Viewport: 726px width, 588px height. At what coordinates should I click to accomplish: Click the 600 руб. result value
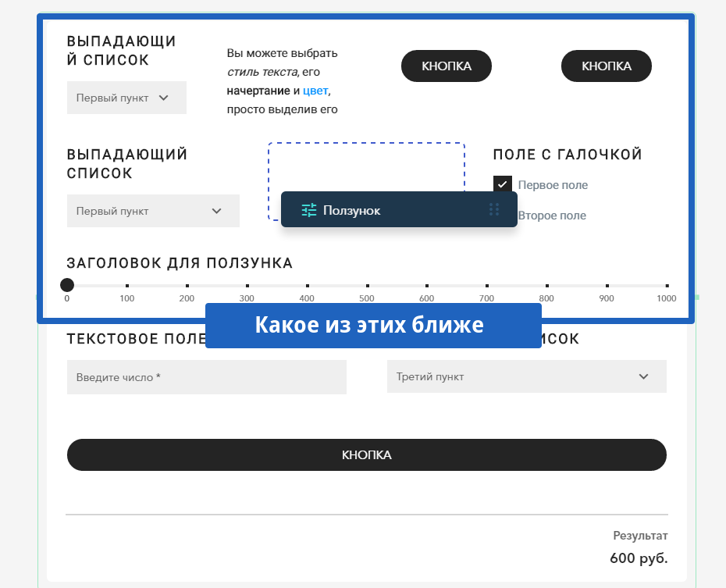[x=639, y=558]
